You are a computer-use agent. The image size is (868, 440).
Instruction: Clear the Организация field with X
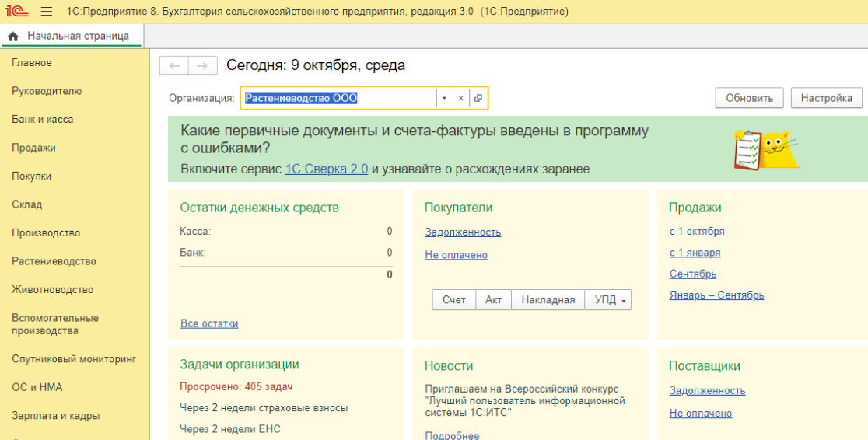[460, 98]
